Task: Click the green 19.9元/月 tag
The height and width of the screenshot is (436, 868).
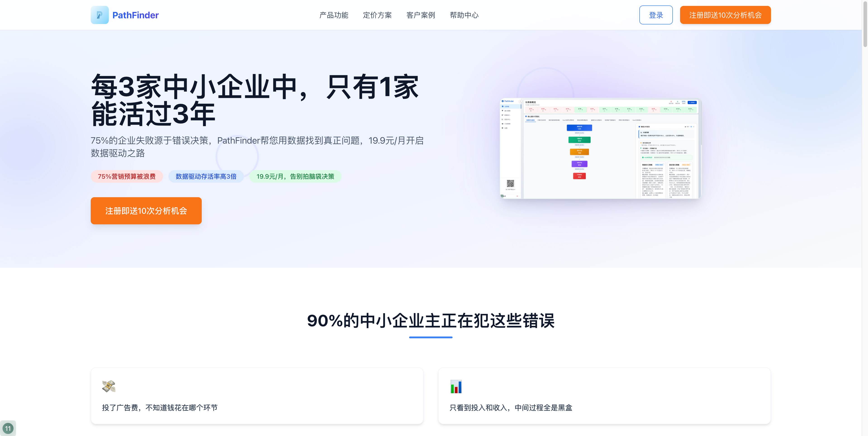Action: pos(295,176)
